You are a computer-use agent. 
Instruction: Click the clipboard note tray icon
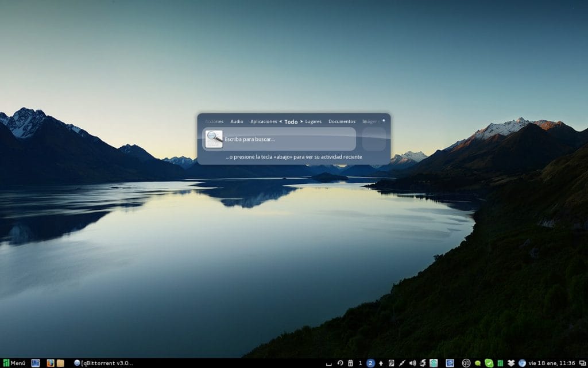pos(391,363)
